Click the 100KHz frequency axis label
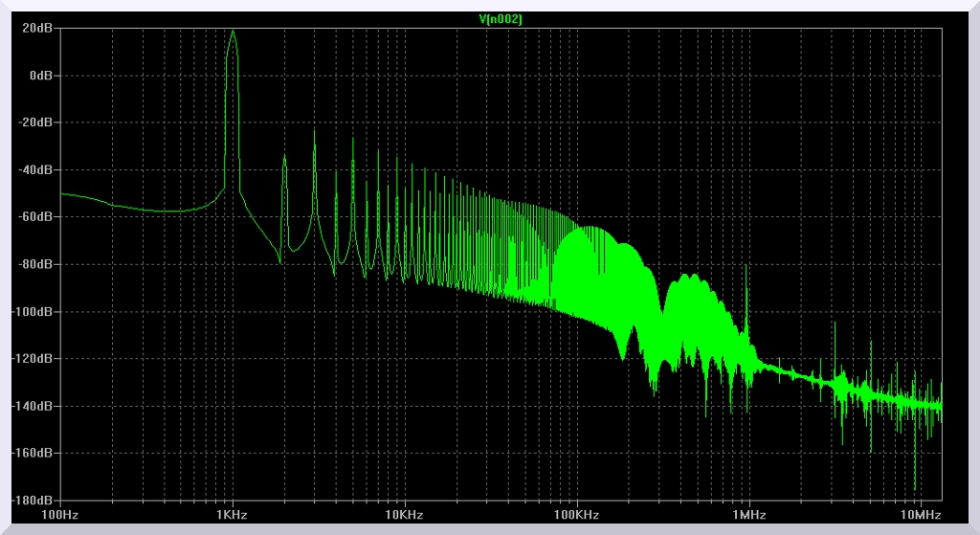The width and height of the screenshot is (980, 535). [576, 515]
